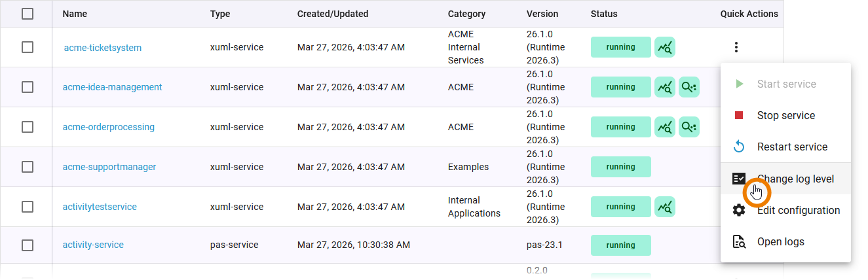
Task: Open the activity-service link
Action: (93, 245)
